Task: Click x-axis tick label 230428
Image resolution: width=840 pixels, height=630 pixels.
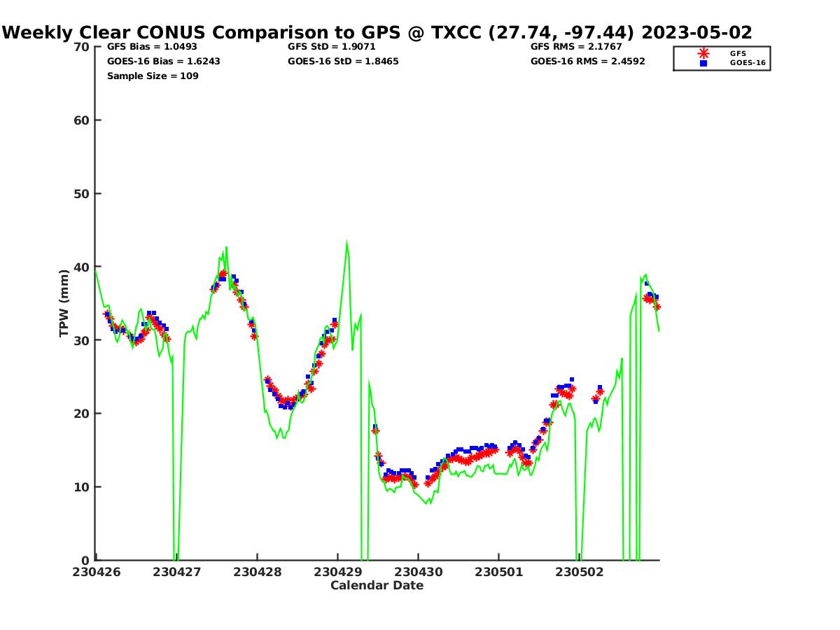Action: [257, 572]
